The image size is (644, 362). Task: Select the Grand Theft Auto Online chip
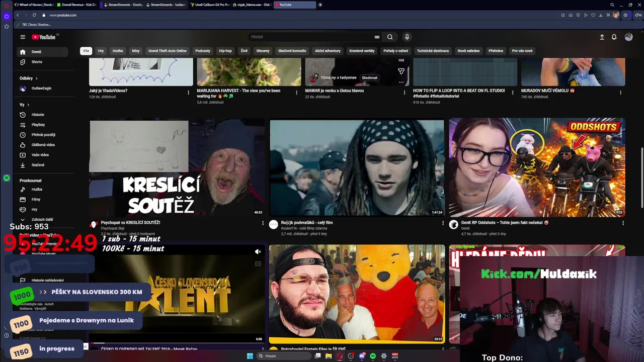click(x=168, y=51)
